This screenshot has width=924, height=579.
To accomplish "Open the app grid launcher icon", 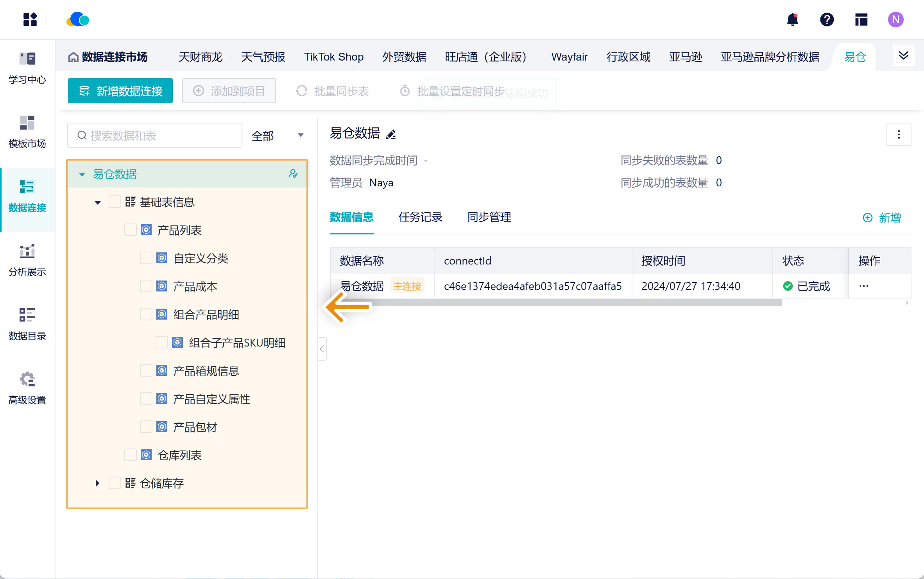I will point(30,20).
